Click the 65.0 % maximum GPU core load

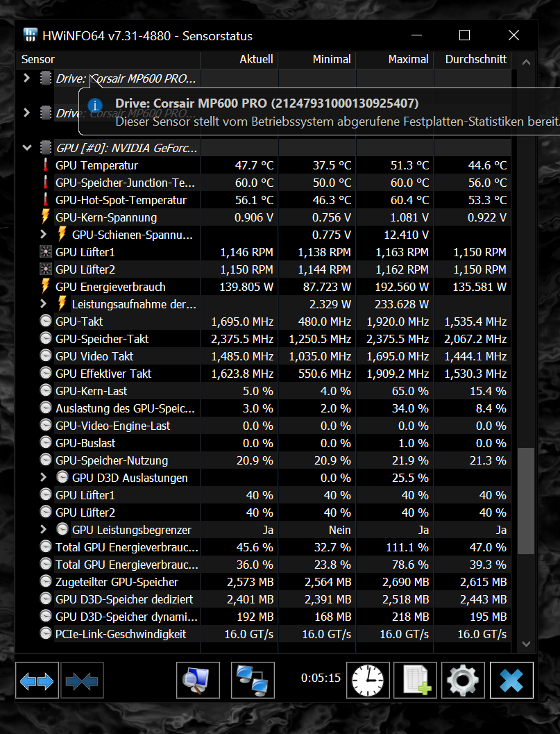coord(410,391)
